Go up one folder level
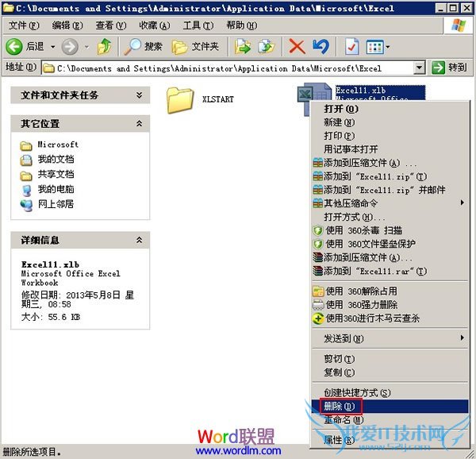This screenshot has width=476, height=459. coord(104,47)
